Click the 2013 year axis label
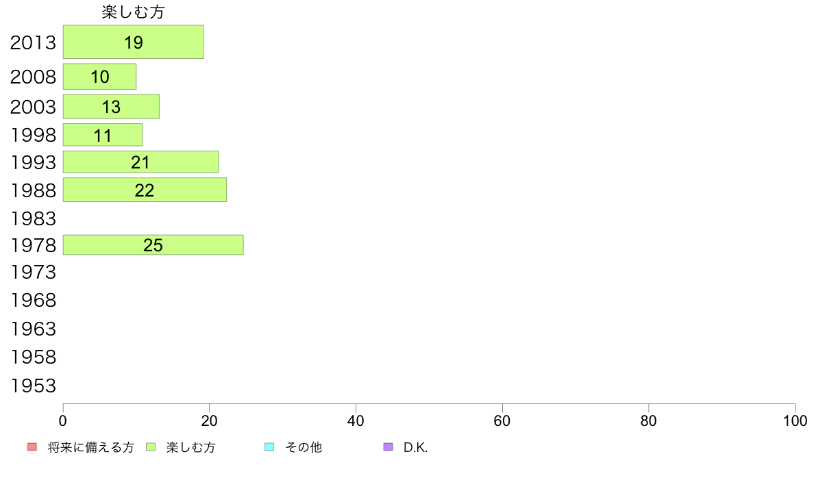Viewport: 814px width, 504px height. click(33, 42)
